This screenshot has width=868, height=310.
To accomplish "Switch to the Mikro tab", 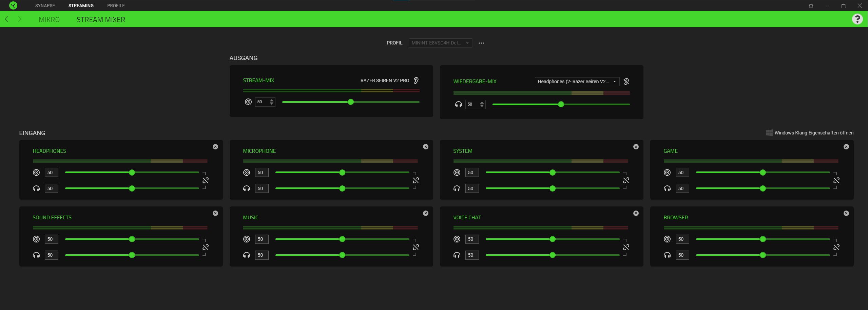I will [49, 20].
